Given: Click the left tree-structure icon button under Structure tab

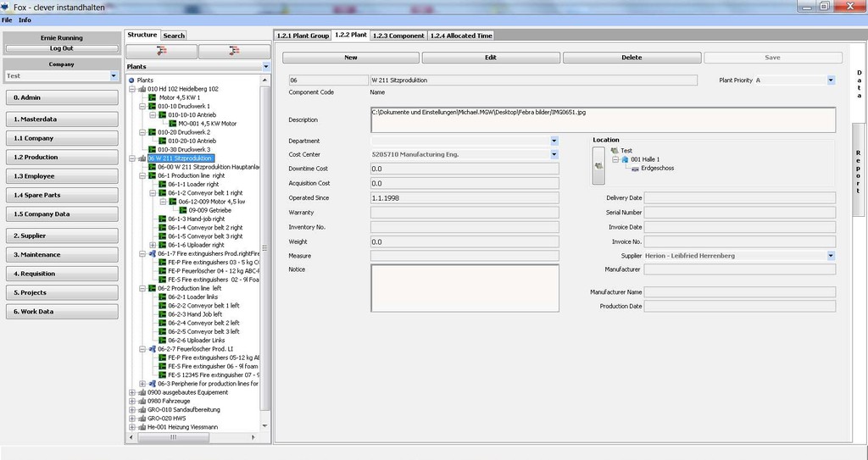Looking at the screenshot, I should point(161,52).
